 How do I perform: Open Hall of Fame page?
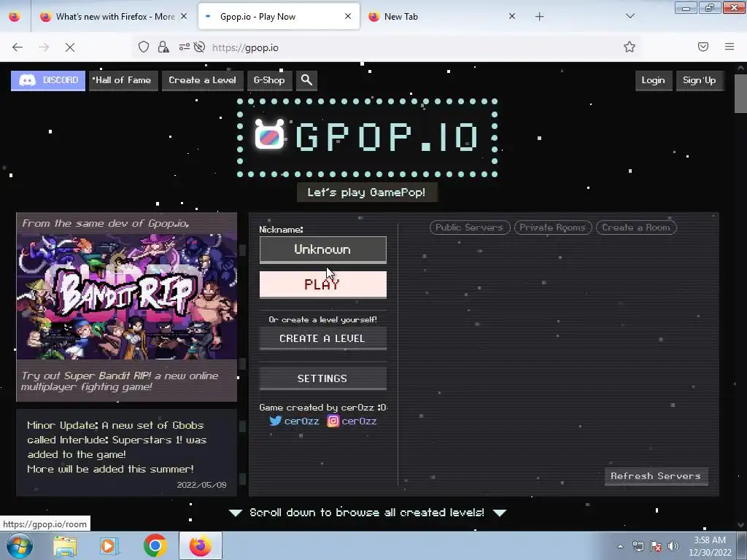coord(122,80)
